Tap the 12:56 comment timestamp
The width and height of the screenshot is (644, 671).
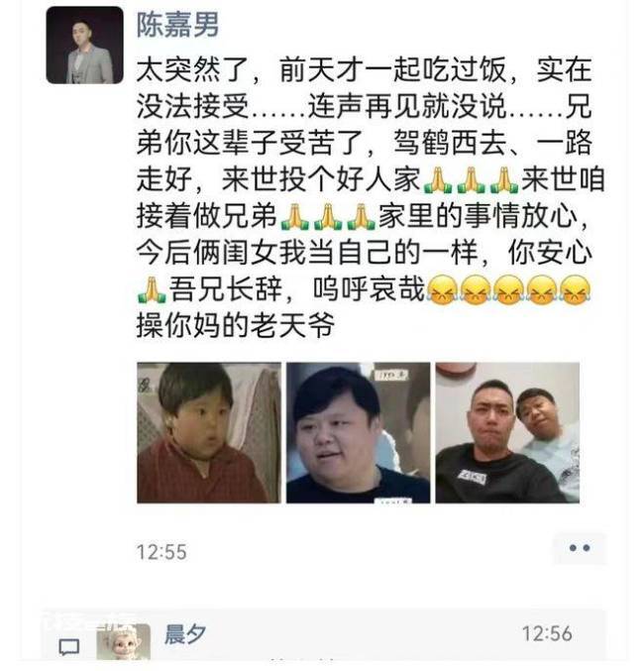[x=547, y=633]
